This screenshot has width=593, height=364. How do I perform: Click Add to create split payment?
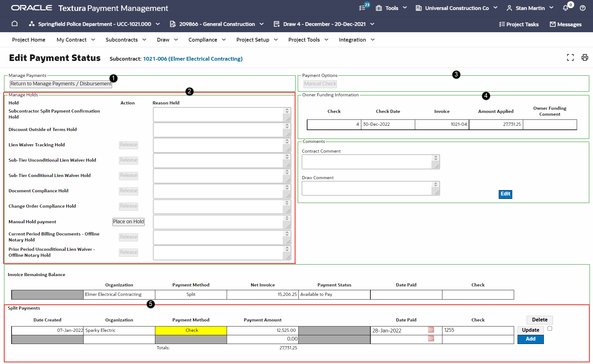pyautogui.click(x=530, y=339)
